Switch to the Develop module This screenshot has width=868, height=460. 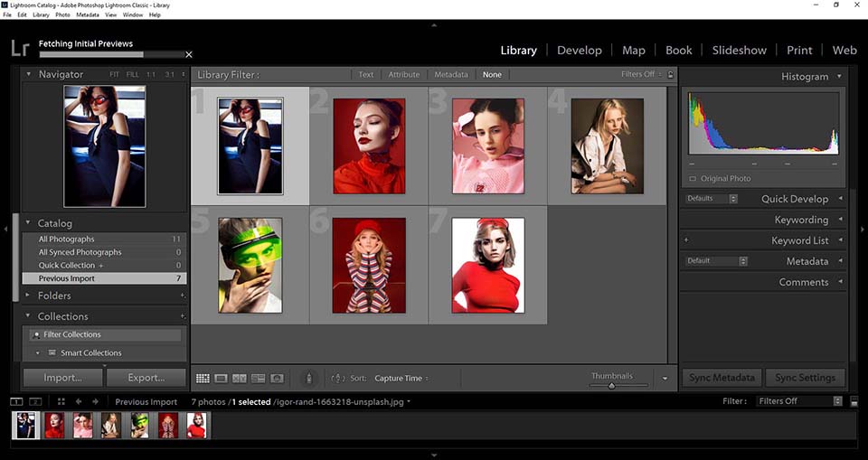[x=578, y=50]
